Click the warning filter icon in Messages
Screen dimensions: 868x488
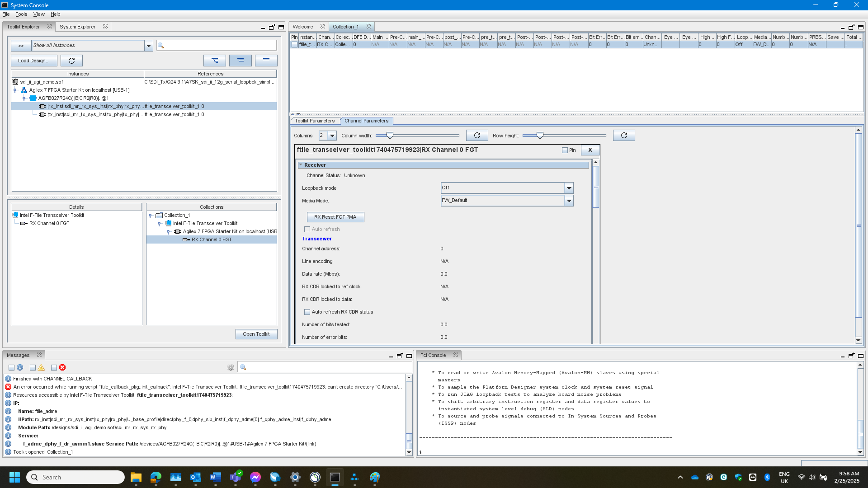(42, 368)
